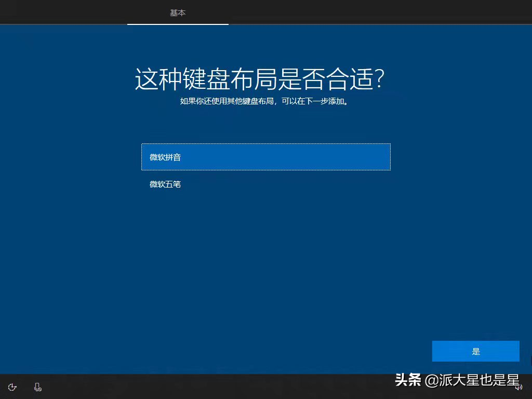The image size is (532, 399).
Task: Click the volume icon in bottom bar
Action: tap(518, 388)
